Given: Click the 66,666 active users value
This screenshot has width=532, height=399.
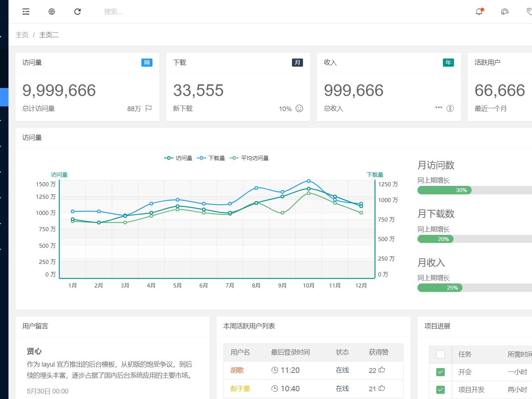Looking at the screenshot, I should 500,90.
